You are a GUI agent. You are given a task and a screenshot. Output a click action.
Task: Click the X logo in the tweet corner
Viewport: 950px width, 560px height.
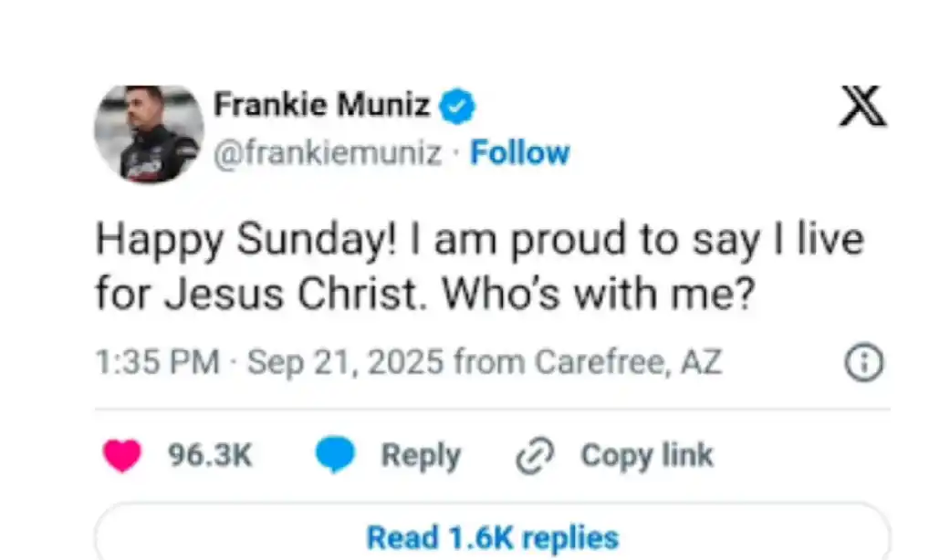(862, 109)
